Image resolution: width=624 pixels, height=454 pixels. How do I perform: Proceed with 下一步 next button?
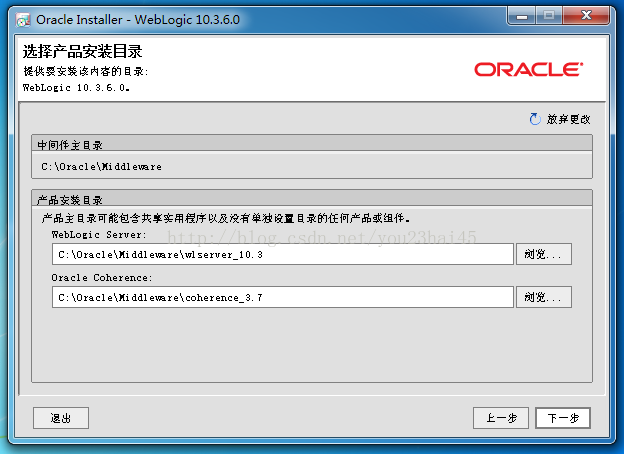[563, 418]
